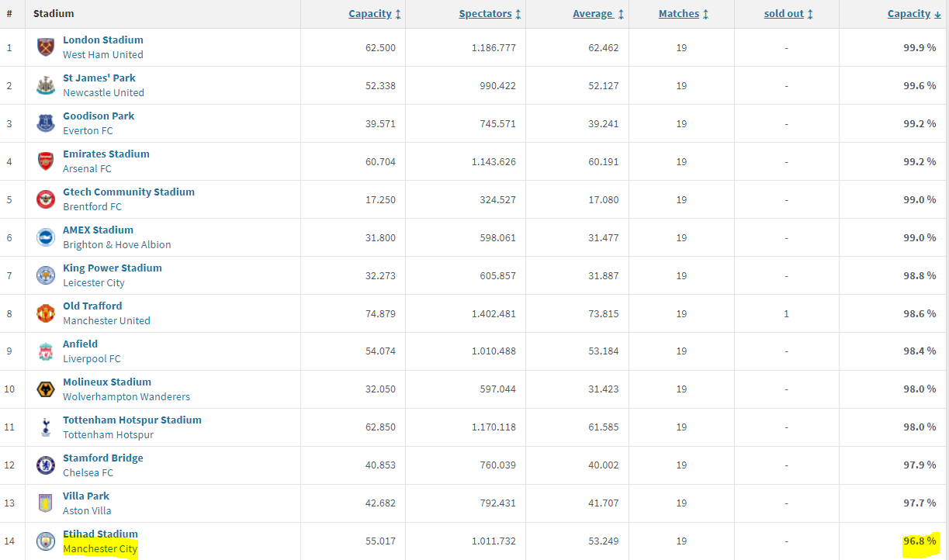Click the Tottenham Hotspur crest icon
This screenshot has width=949, height=560.
[x=46, y=427]
